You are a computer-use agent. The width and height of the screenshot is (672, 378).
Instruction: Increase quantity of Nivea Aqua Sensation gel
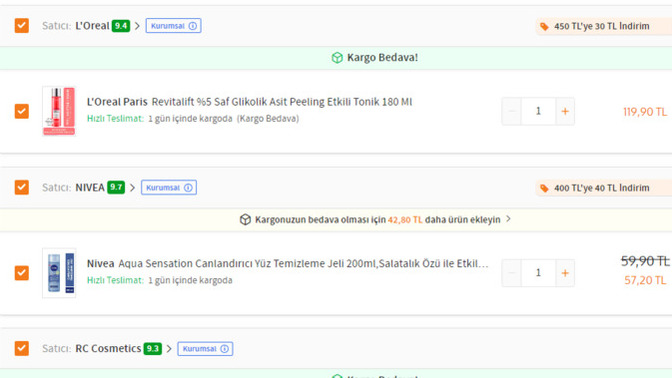click(565, 273)
